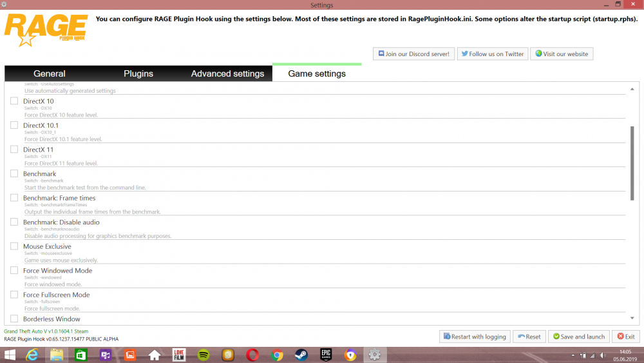
Task: Click 'Grand Theft Auto V v1.0.1604.1 Steam' text
Action: [46, 331]
